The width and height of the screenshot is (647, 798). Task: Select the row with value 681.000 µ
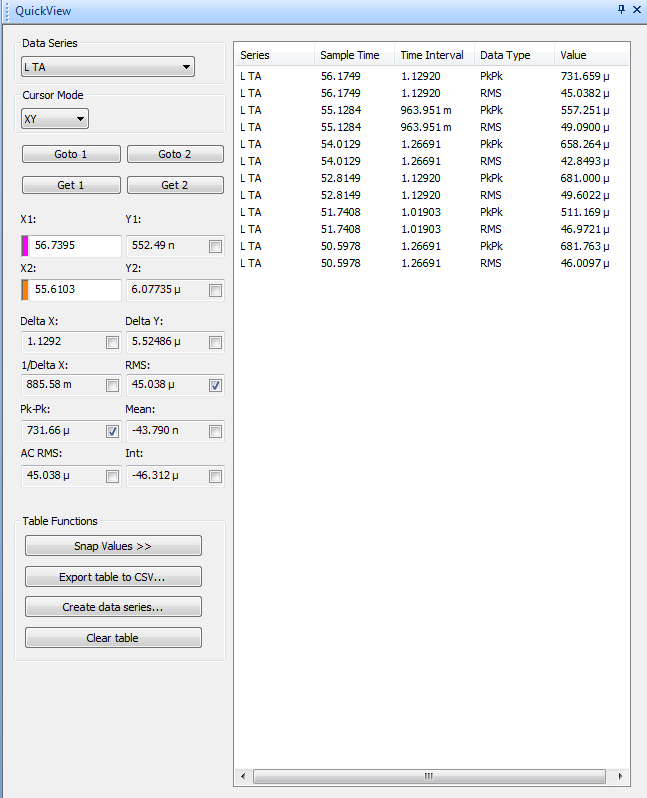pyautogui.click(x=432, y=178)
